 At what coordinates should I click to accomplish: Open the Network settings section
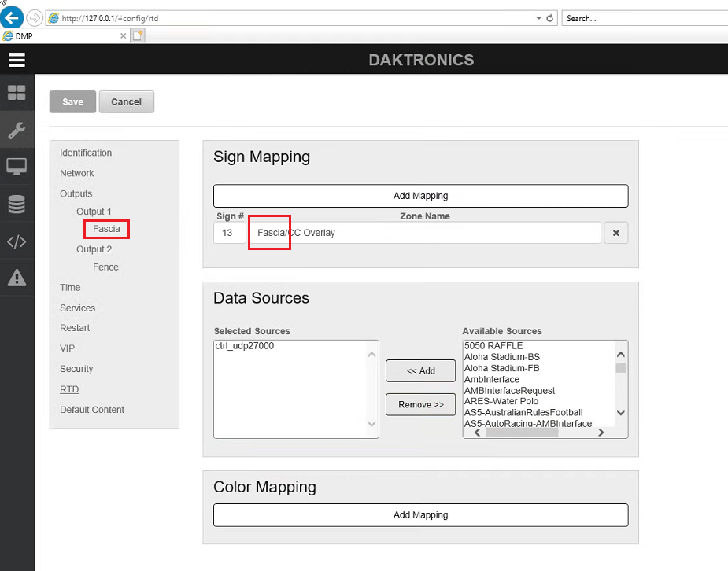click(x=76, y=173)
